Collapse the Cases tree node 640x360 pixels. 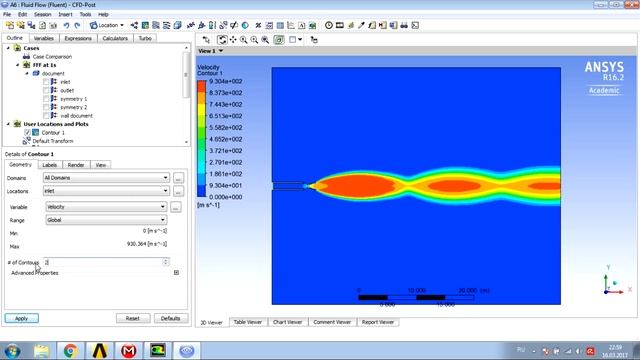(8, 48)
